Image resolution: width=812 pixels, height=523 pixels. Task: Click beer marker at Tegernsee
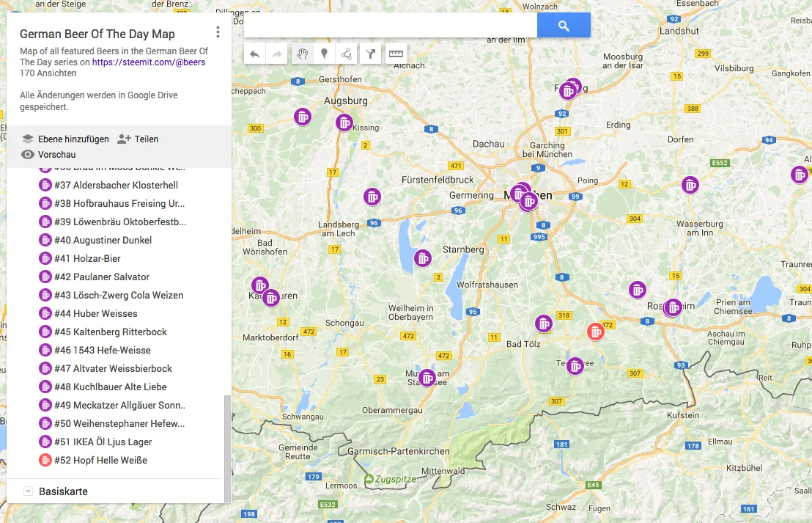tap(575, 366)
